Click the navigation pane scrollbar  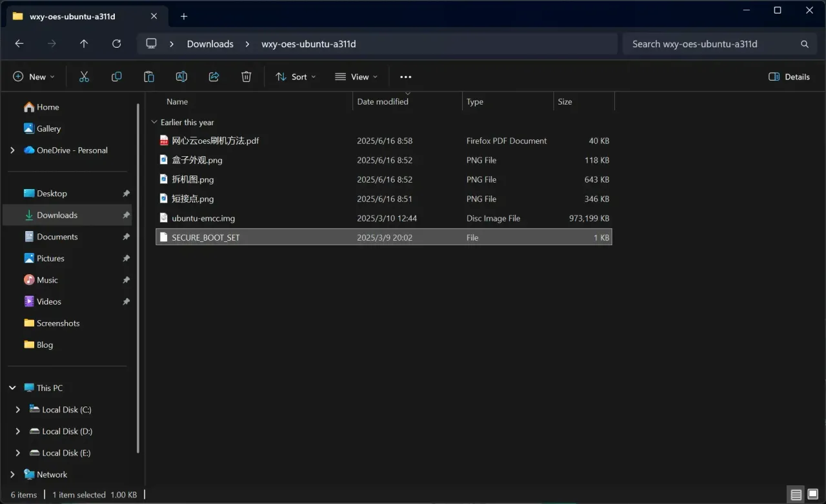pos(137,277)
